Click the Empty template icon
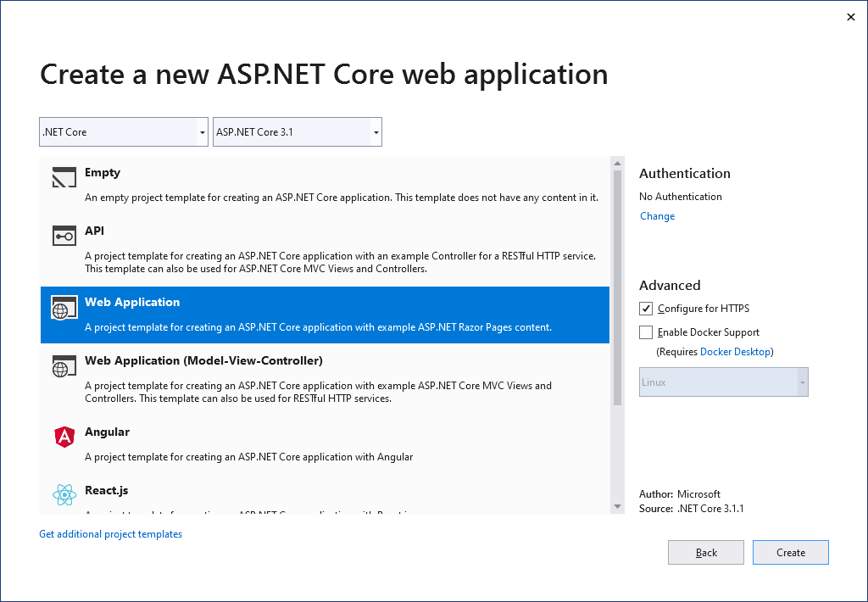 64,178
